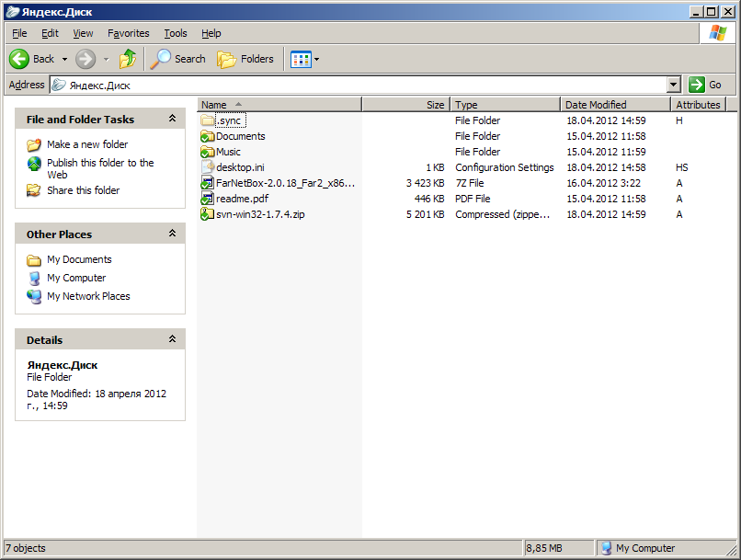
Task: Click Share this folder link
Action: click(x=83, y=190)
